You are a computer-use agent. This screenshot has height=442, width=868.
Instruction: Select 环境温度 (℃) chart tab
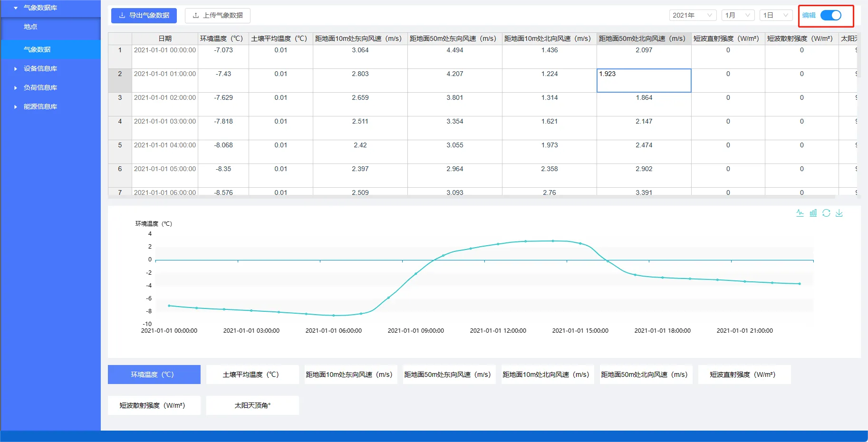coord(154,375)
